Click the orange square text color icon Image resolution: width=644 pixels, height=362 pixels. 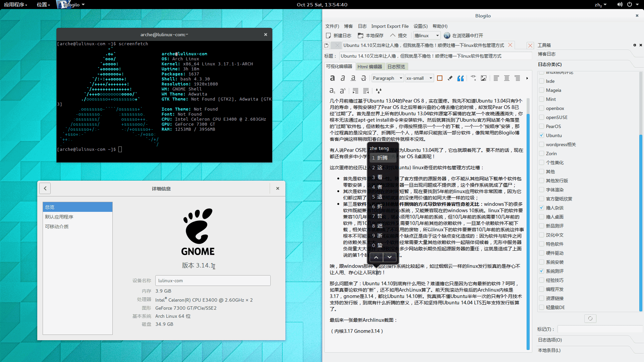440,78
